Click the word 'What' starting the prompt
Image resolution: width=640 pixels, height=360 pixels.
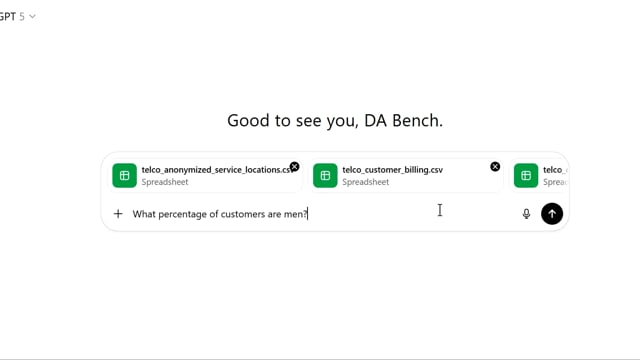(x=144, y=214)
